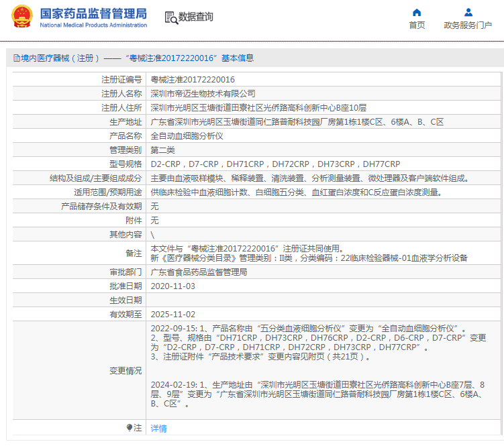
Task: Go to 首页 text link
Action: pos(417,25)
